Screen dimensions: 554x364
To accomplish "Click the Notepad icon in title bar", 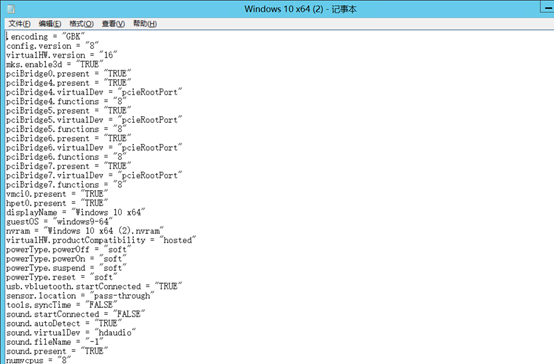I will click(11, 8).
